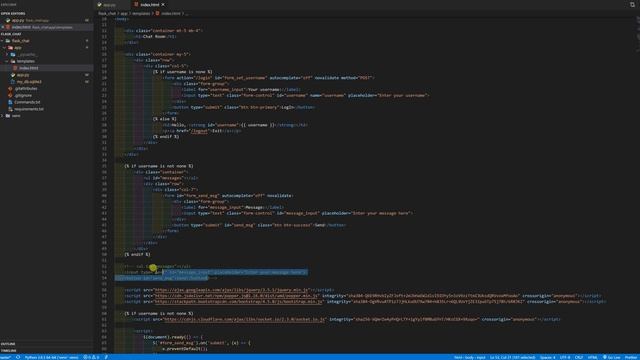Change the CRLF line ending setting
The image size is (640, 360).
(x=579, y=357)
